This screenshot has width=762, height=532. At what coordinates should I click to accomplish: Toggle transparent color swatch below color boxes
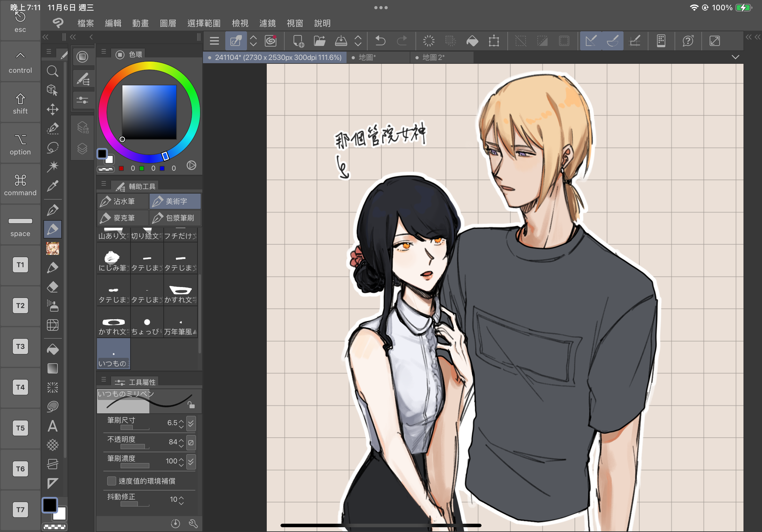(55, 527)
